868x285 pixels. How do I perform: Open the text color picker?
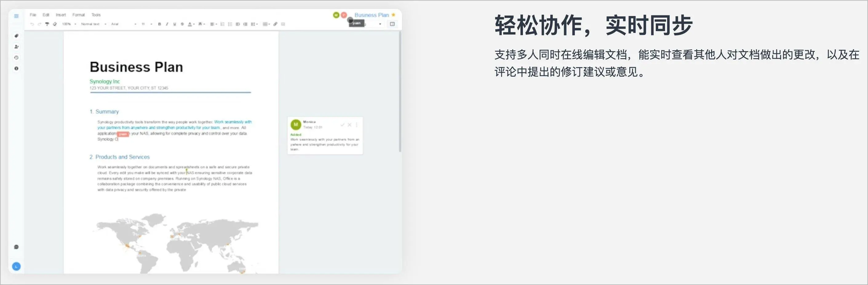190,24
